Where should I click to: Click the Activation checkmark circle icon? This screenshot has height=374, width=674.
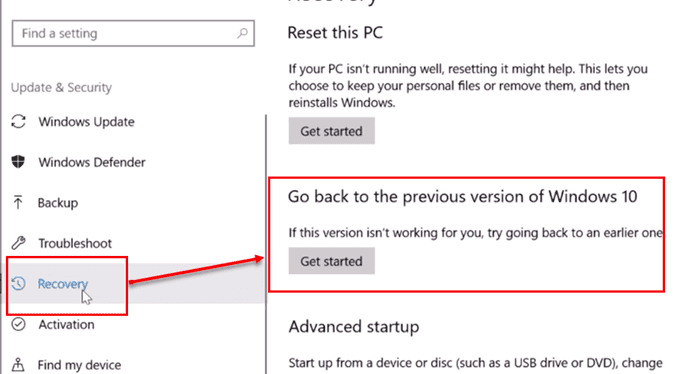click(x=18, y=324)
